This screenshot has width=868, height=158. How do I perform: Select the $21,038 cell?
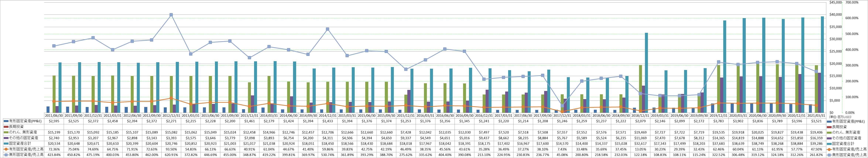269,144
